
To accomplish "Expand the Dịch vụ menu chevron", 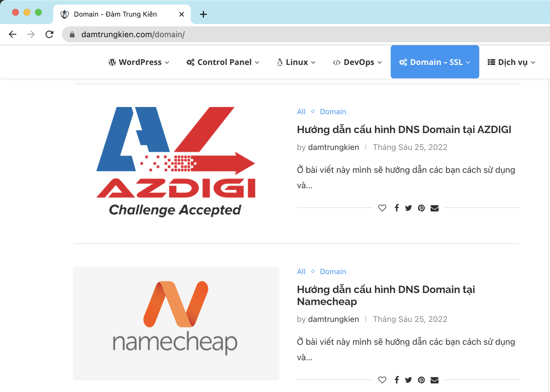I will coord(533,63).
